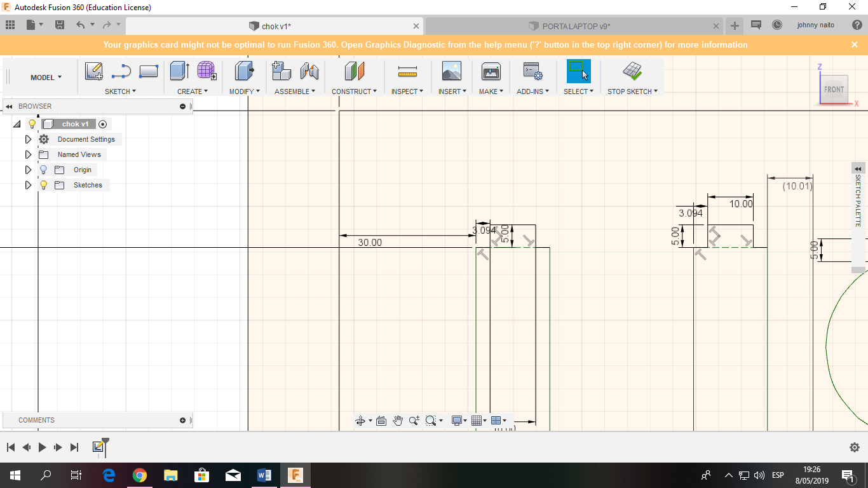This screenshot has height=488, width=868.
Task: Click the Zoom plus-minus tool
Action: click(x=414, y=421)
